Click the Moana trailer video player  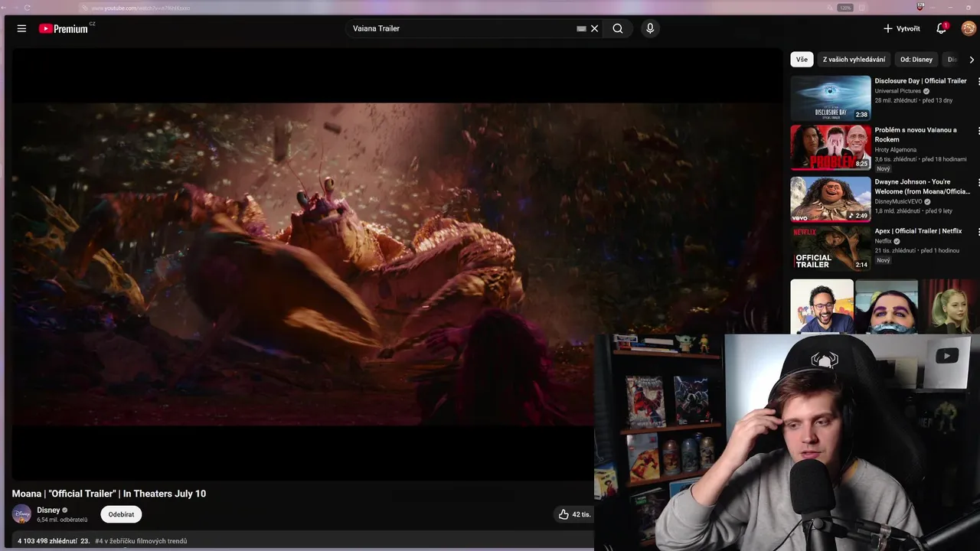click(397, 264)
